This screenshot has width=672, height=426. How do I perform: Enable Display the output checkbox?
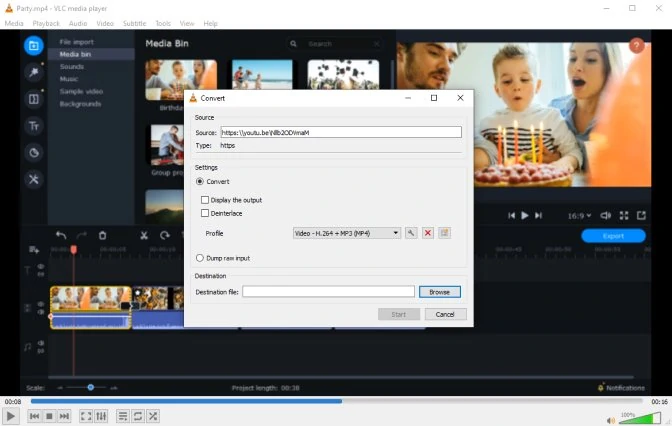click(205, 200)
